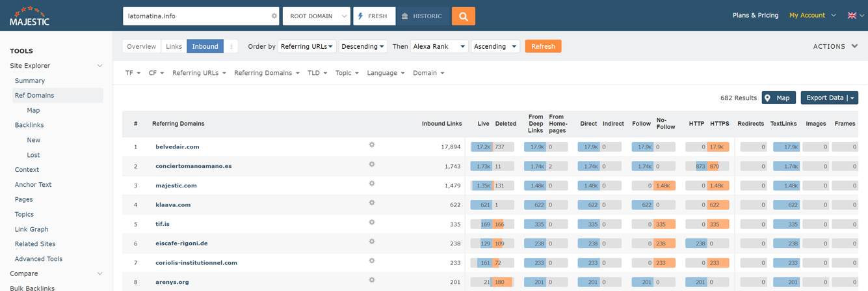This screenshot has width=868, height=291.
Task: Switch to the Fresh index
Action: click(374, 16)
